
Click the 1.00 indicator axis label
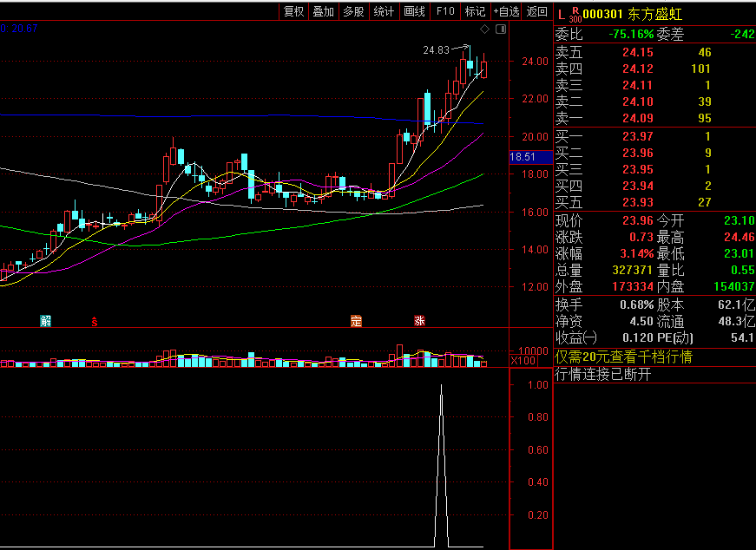[538, 385]
